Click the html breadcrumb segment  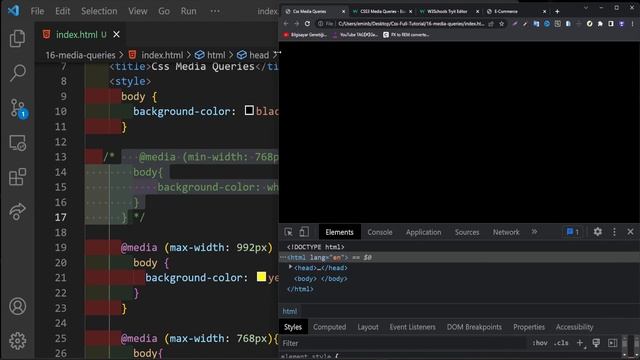[x=210, y=55]
